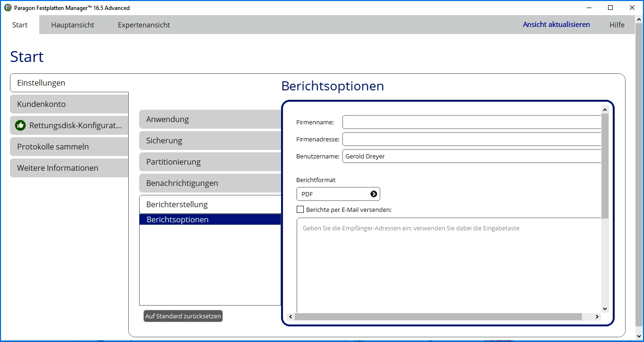Viewport: 644px width, 342px height.
Task: Click the Paragon app icon in title bar
Action: coord(8,8)
